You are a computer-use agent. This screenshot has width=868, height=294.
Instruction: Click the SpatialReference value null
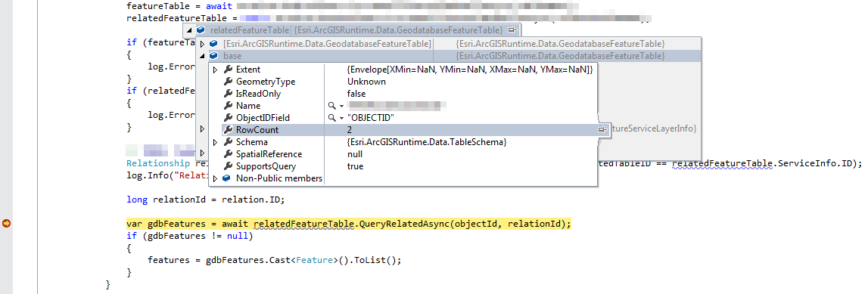(x=355, y=154)
